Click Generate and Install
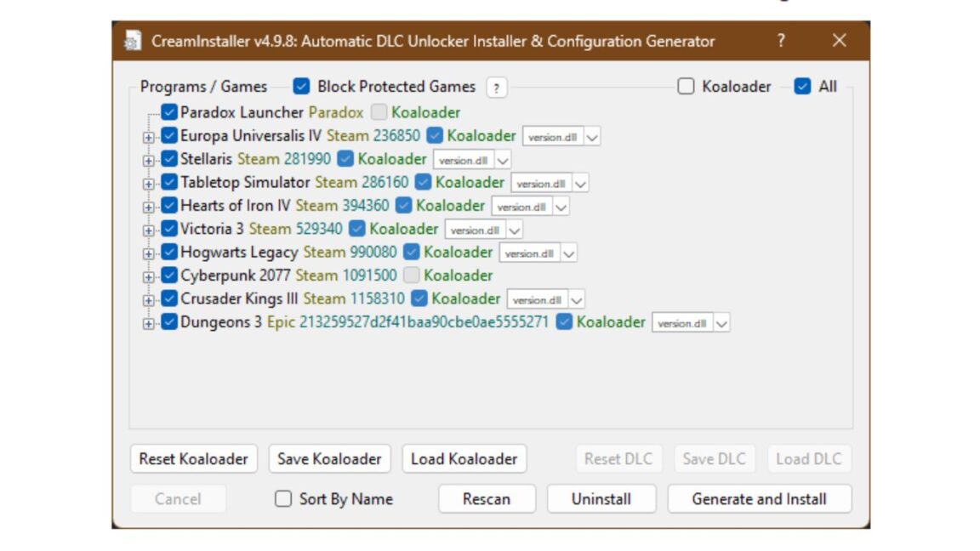Screen dimensions: 980x551 (760, 499)
